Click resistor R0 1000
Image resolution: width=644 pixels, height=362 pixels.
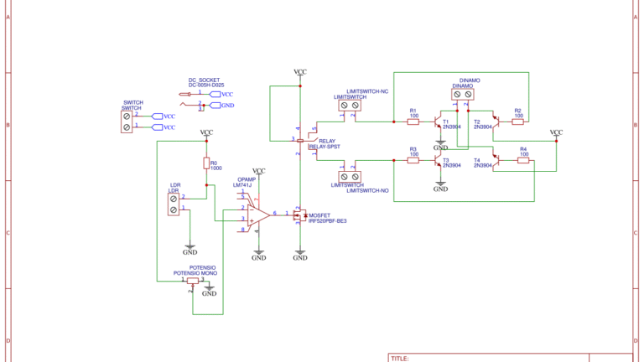click(x=205, y=163)
